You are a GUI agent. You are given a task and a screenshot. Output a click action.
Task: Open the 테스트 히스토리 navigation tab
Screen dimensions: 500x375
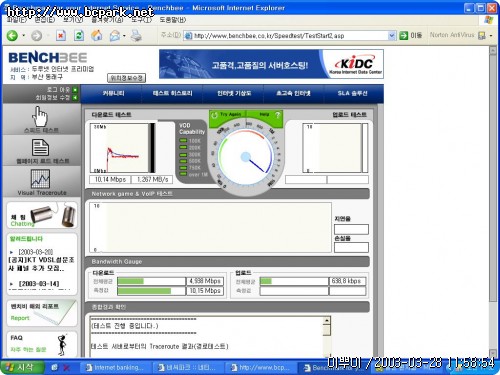click(x=172, y=93)
